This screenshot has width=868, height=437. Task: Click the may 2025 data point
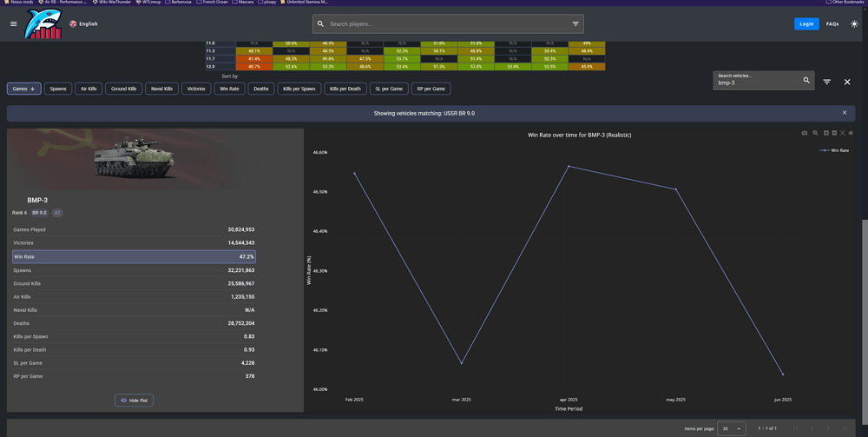pos(675,189)
